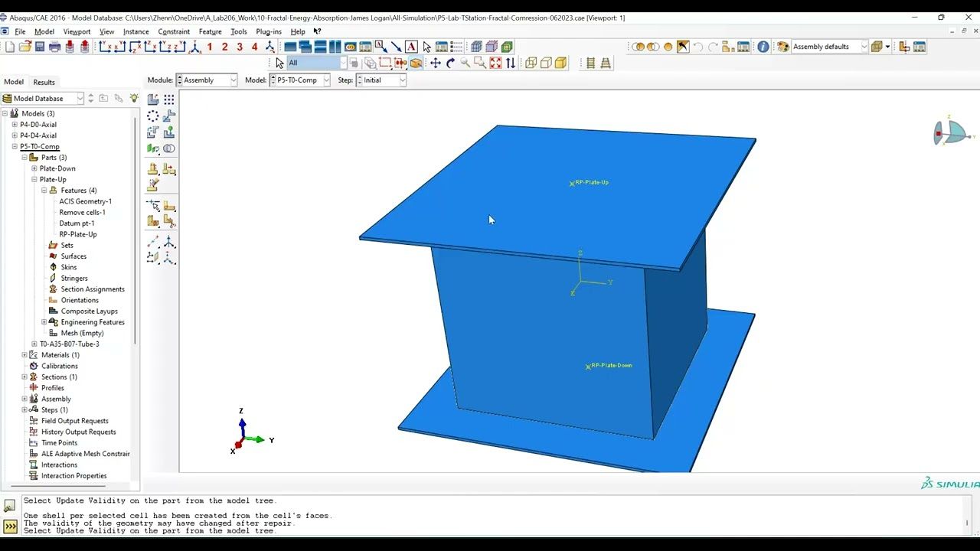Click the Create Instance tool
The height and width of the screenshot is (551, 980).
click(153, 99)
